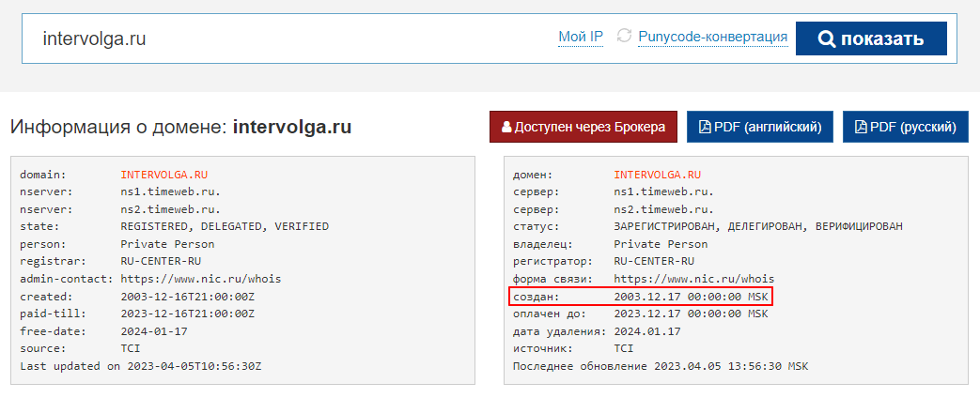Click the highlighted создан date row
This screenshot has height=398, width=980.
(x=640, y=297)
